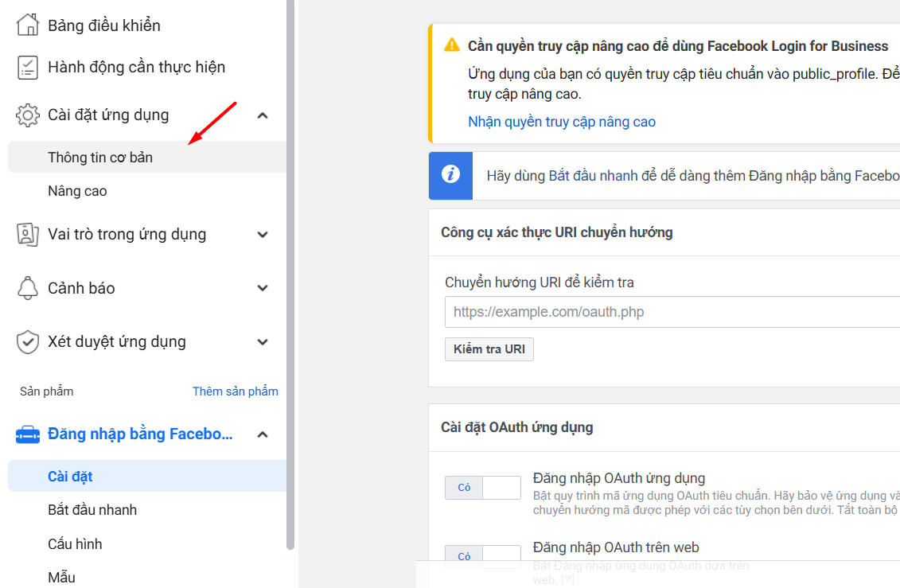Screen dimensions: 900x588
Task: Open the Mẫu sidebar item
Action: [61, 577]
